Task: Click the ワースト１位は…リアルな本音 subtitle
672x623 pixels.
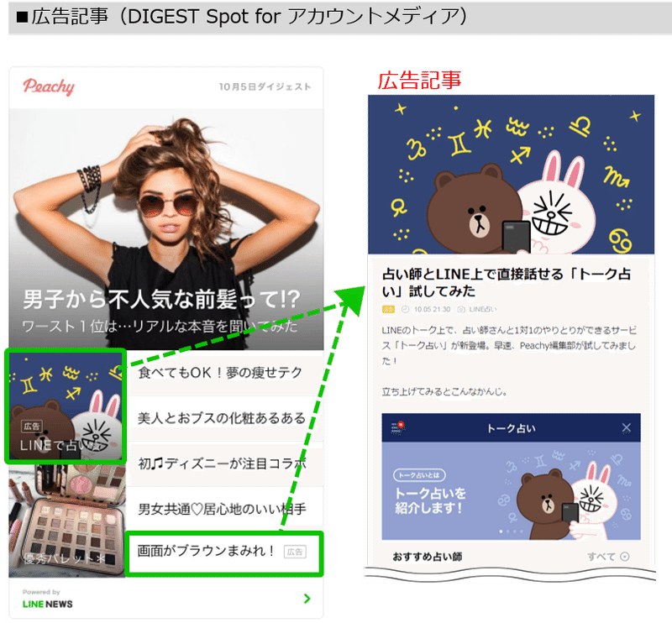Action: [x=160, y=327]
